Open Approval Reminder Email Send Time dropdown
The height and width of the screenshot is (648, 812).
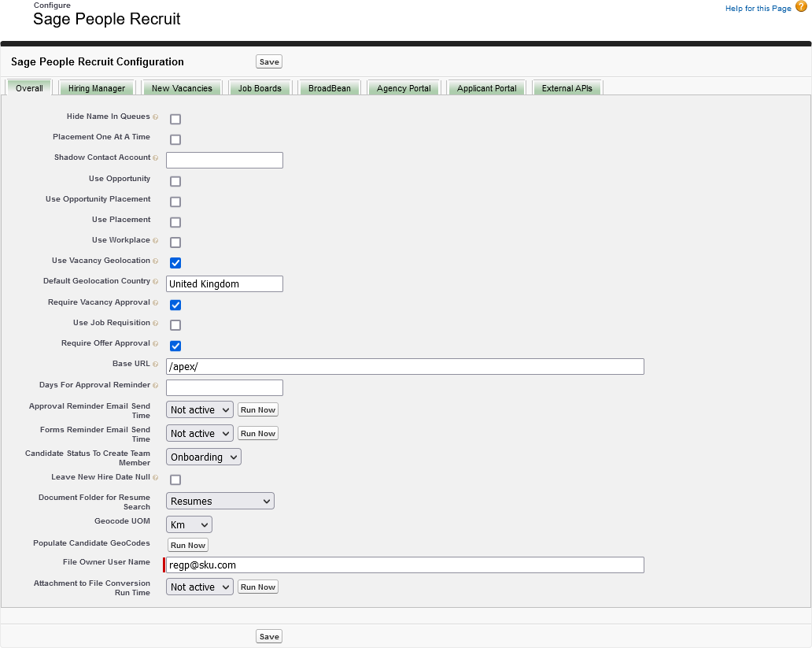coord(200,410)
